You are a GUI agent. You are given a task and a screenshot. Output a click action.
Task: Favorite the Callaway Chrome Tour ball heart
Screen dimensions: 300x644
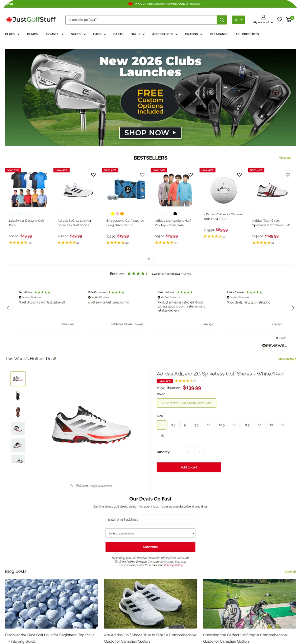pyautogui.click(x=239, y=175)
